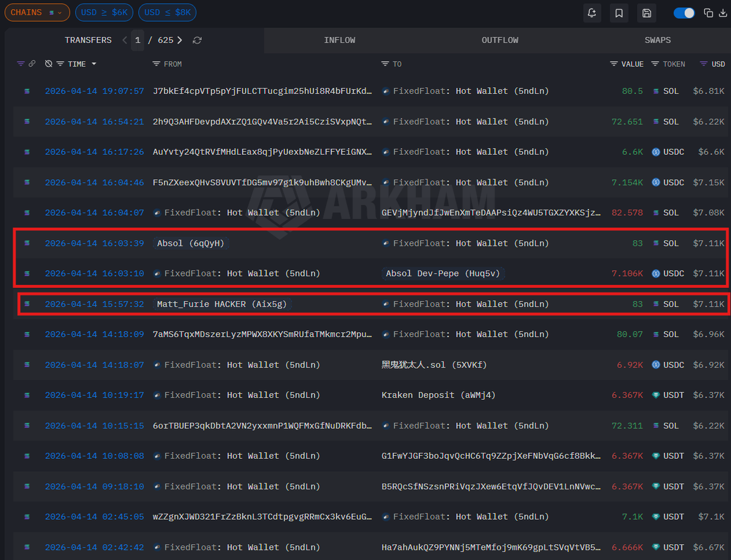Go to previous transfers page
The height and width of the screenshot is (560, 731).
click(124, 40)
